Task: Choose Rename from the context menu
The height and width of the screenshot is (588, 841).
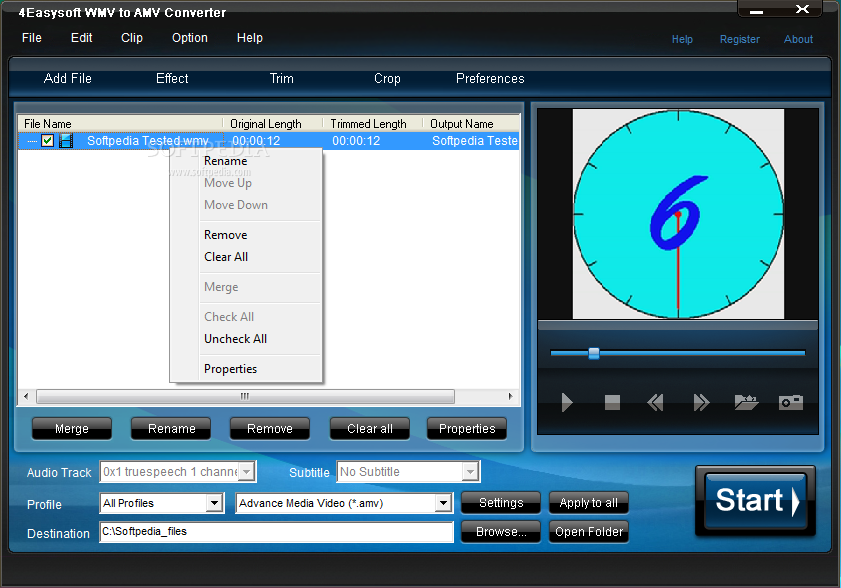Action: pos(226,161)
